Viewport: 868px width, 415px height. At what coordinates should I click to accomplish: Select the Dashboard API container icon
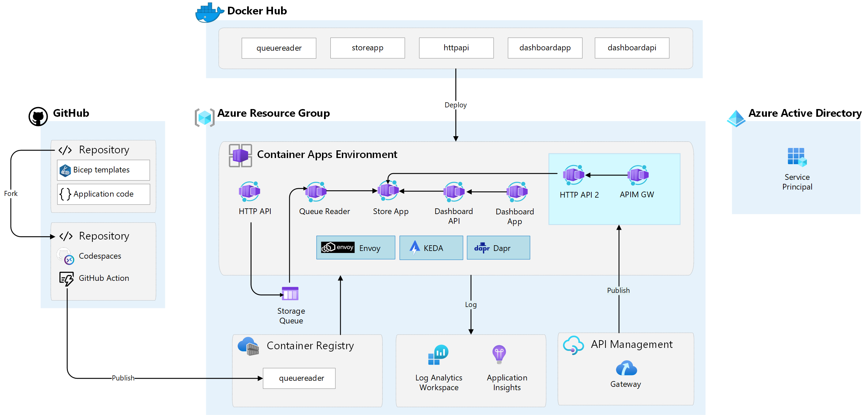click(x=454, y=192)
